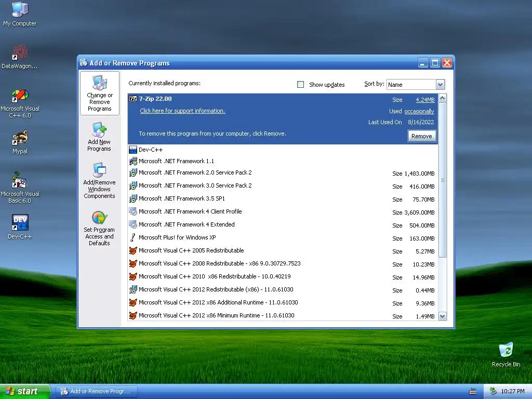Image resolution: width=532 pixels, height=399 pixels.
Task: Select Dev-C++ in the programs list
Action: 283,150
